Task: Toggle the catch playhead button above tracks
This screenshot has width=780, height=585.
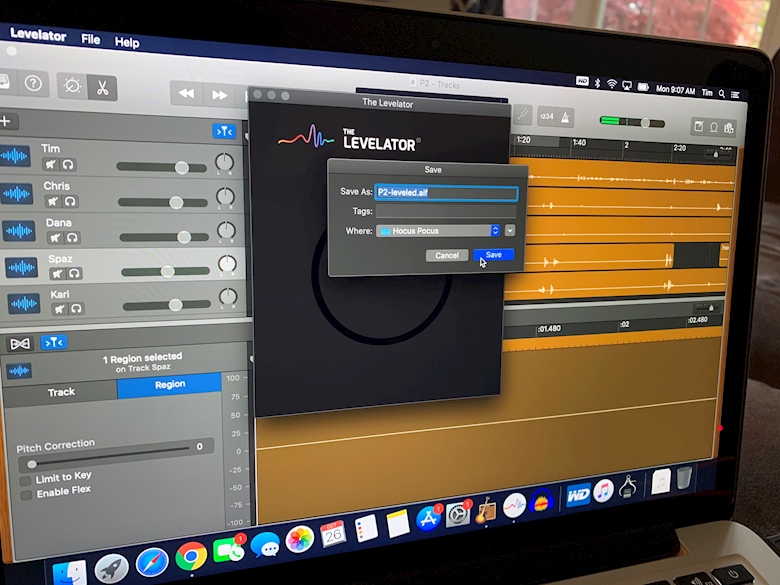Action: (224, 131)
